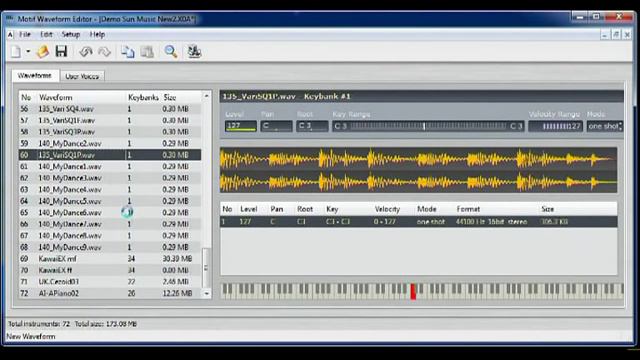Switch to the Waveform tab
The image size is (640, 360).
pos(35,76)
